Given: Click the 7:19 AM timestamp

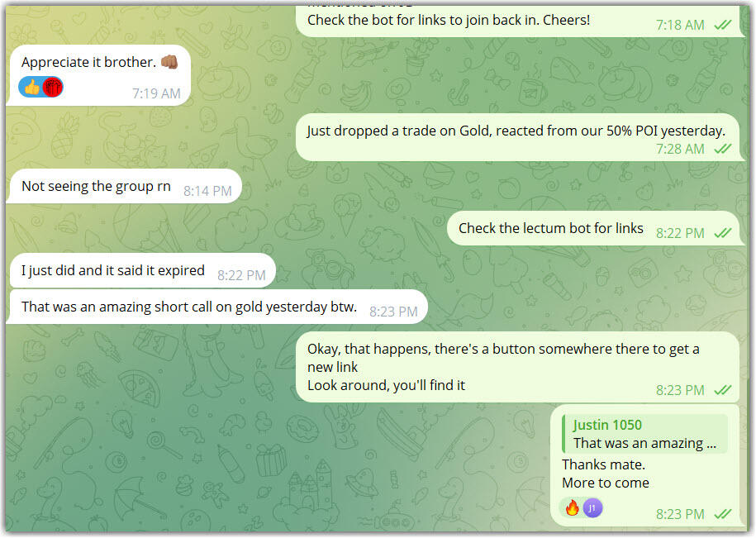Looking at the screenshot, I should [x=156, y=93].
